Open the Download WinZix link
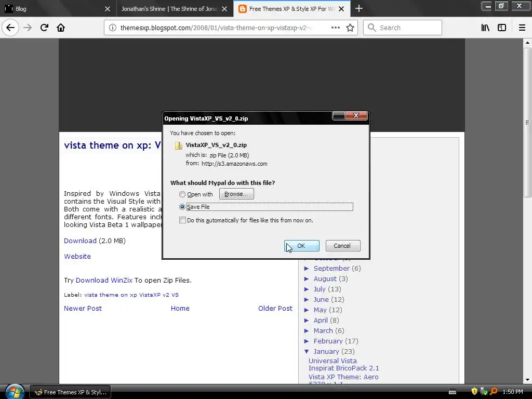The height and width of the screenshot is (399, 532). (x=104, y=280)
